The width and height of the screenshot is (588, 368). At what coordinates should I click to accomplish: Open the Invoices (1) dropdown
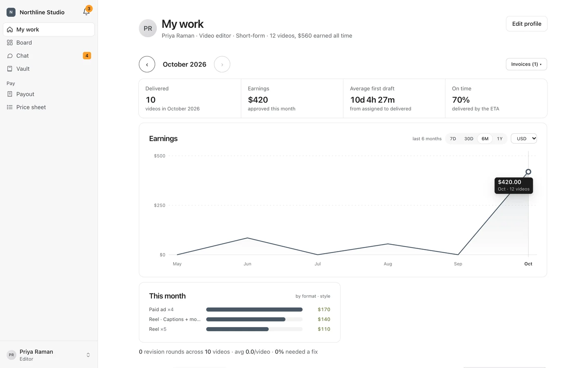pyautogui.click(x=526, y=64)
